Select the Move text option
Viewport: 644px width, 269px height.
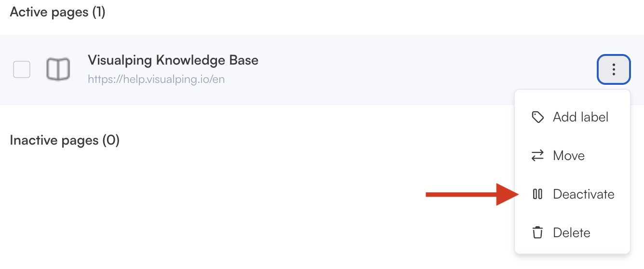569,156
